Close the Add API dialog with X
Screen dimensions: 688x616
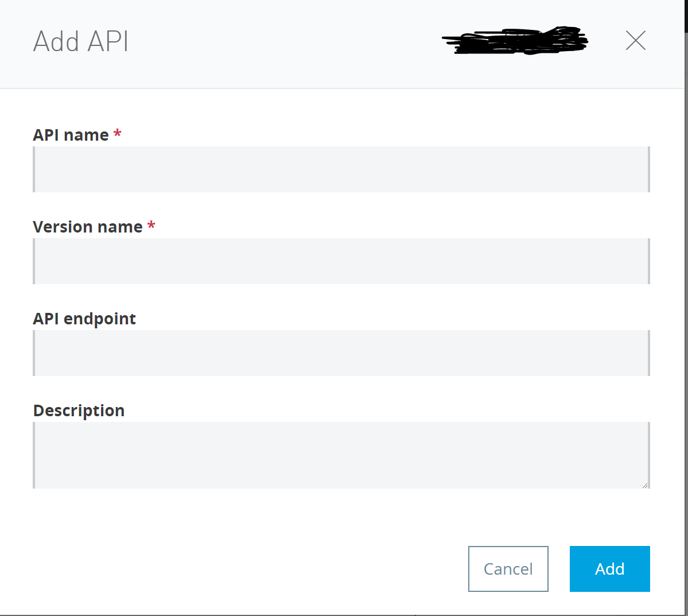click(635, 41)
